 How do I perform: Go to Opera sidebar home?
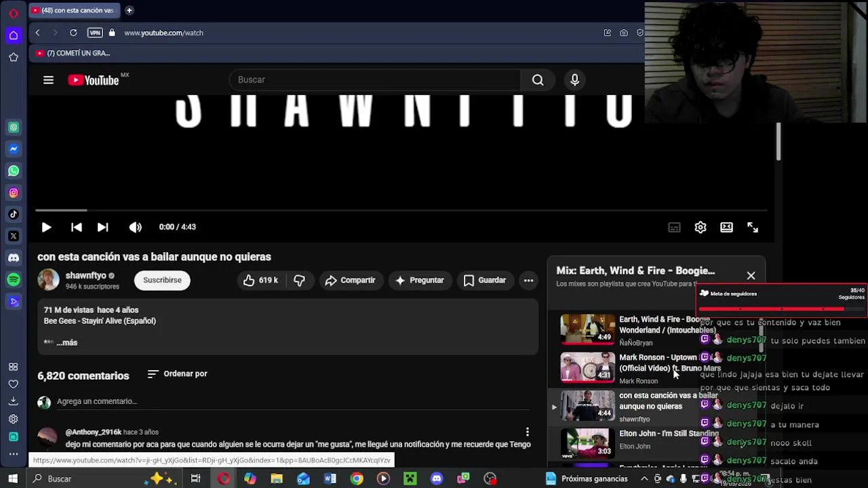(x=14, y=36)
